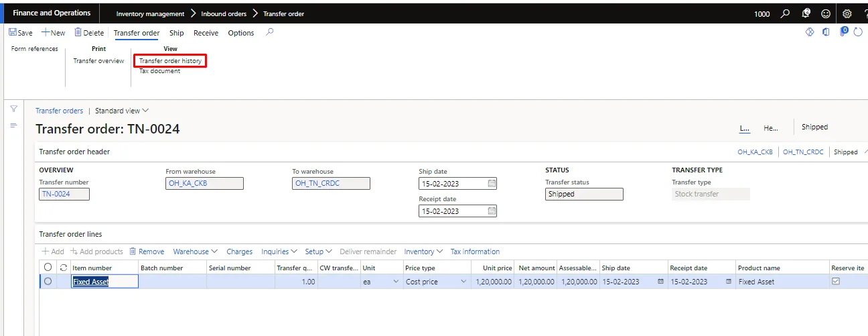This screenshot has height=336, width=868.
Task: Show the list pane icon
Action: coord(13,125)
